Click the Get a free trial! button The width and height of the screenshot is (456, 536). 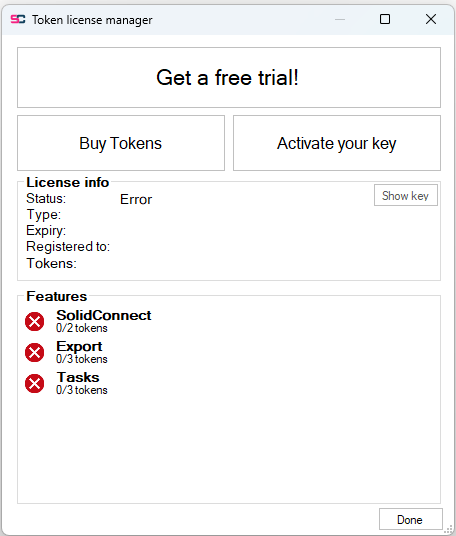tap(229, 78)
